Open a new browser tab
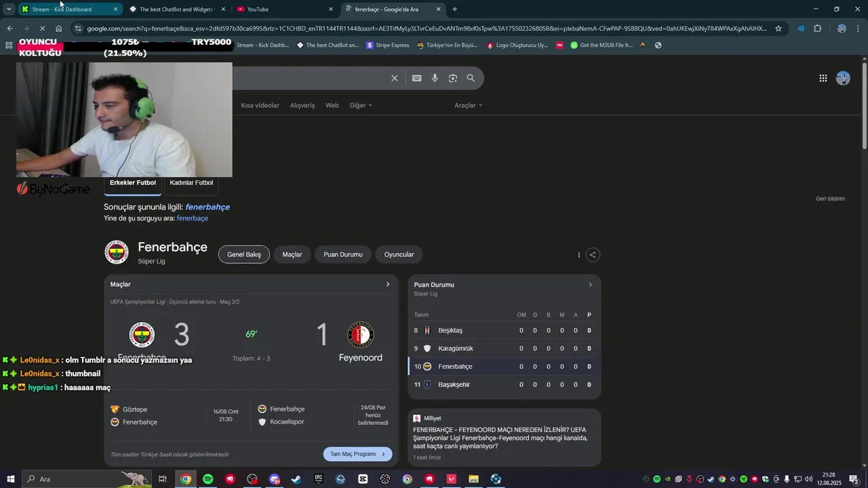This screenshot has height=488, width=868. click(454, 9)
